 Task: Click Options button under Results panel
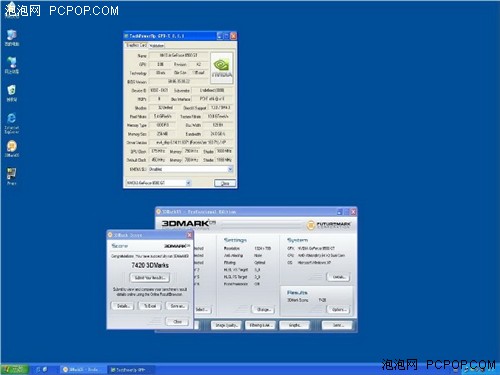click(x=338, y=310)
